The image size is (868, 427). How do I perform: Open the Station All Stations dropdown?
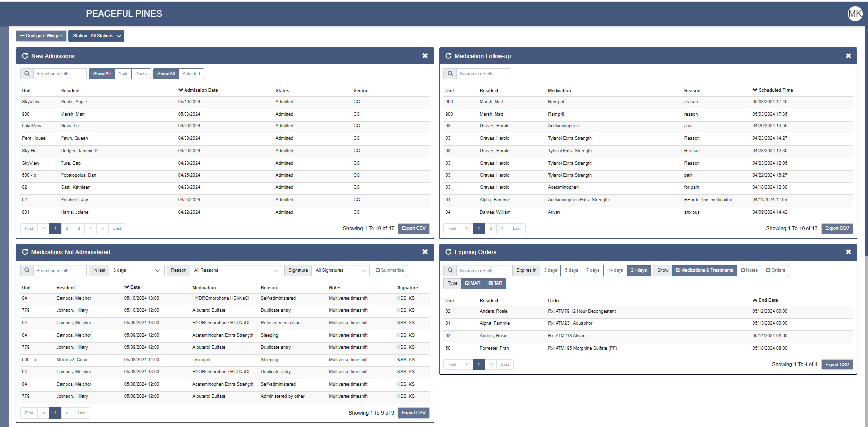tap(96, 36)
